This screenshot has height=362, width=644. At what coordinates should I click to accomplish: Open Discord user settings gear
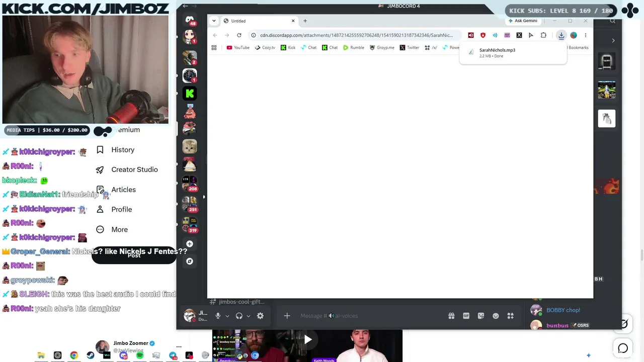tap(260, 316)
